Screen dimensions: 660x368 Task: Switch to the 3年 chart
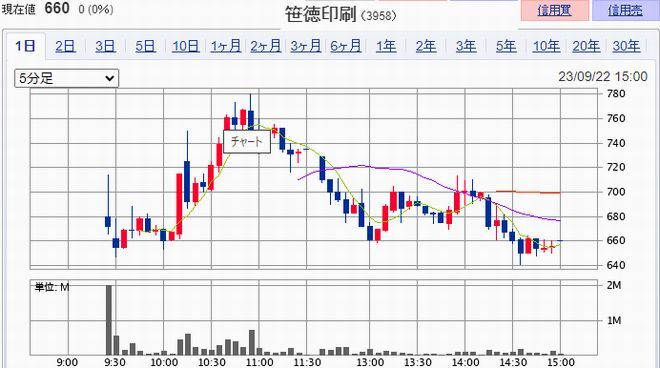(x=466, y=46)
